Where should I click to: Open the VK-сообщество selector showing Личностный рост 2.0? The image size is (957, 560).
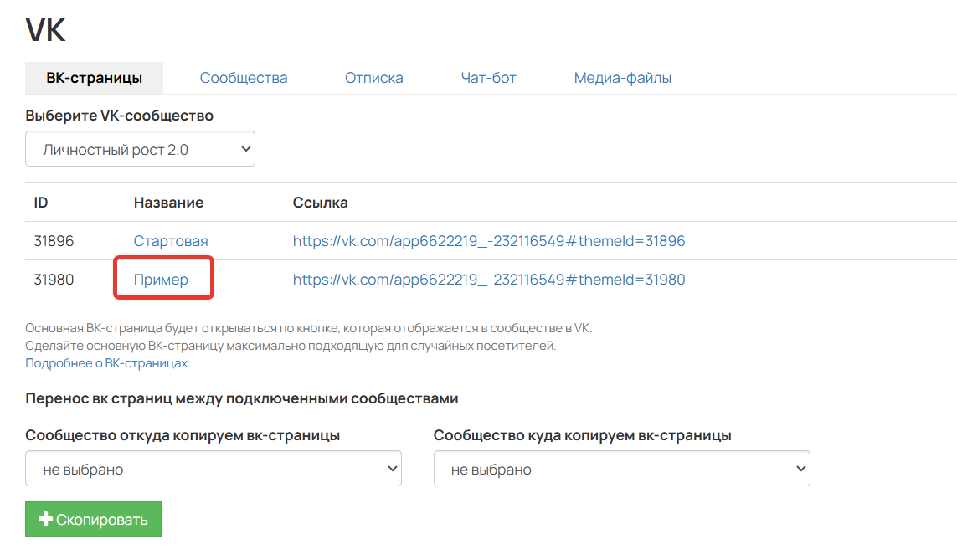tap(140, 148)
